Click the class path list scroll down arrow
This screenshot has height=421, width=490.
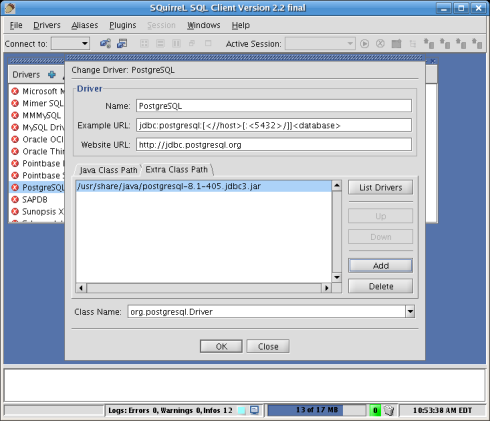[337, 277]
